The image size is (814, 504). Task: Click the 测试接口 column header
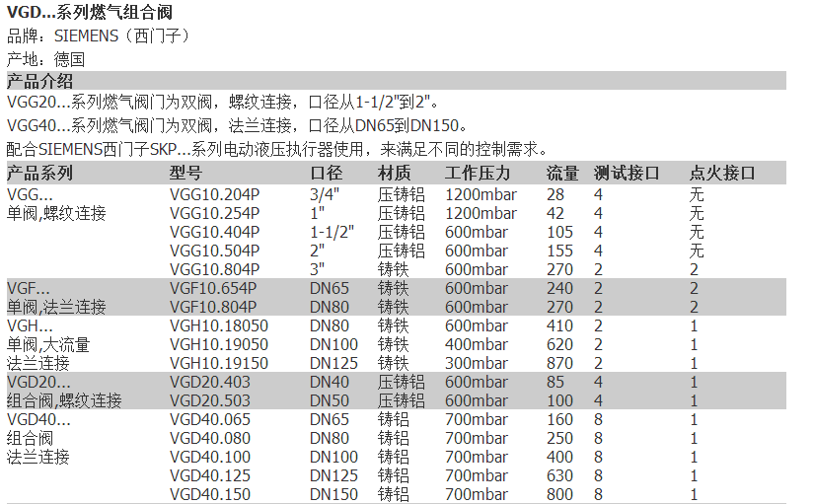click(627, 173)
